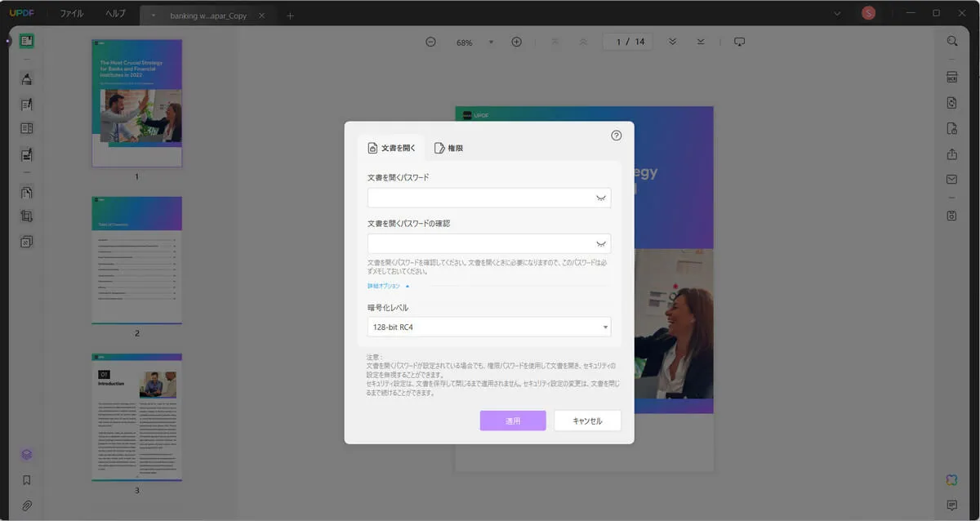The image size is (980, 521).
Task: Open the user account avatar S
Action: click(869, 13)
